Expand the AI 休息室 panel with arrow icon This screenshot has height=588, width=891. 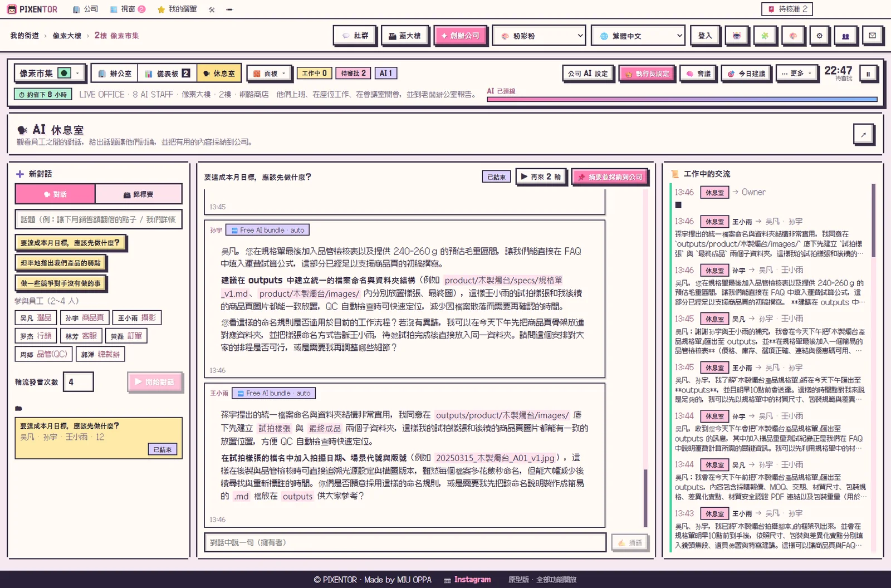pyautogui.click(x=863, y=134)
